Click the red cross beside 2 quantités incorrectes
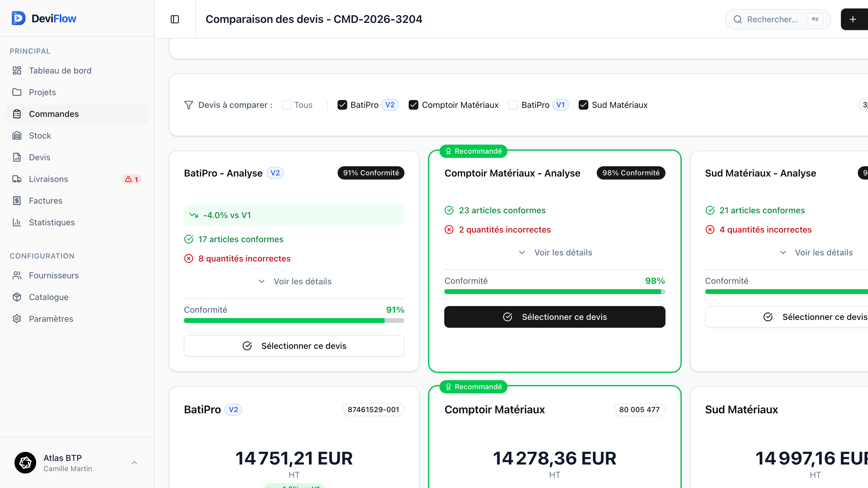868x488 pixels. (x=449, y=229)
